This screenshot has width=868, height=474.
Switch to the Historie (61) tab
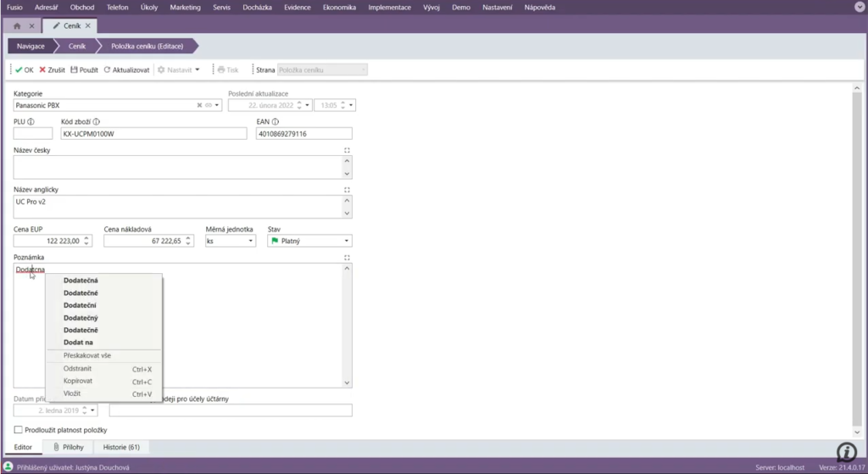121,447
